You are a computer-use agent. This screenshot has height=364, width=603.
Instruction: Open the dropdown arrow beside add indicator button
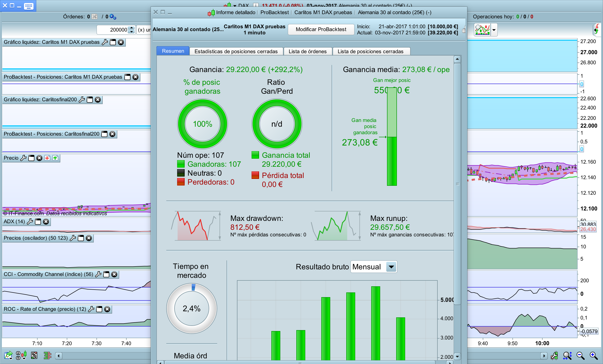[x=494, y=30]
